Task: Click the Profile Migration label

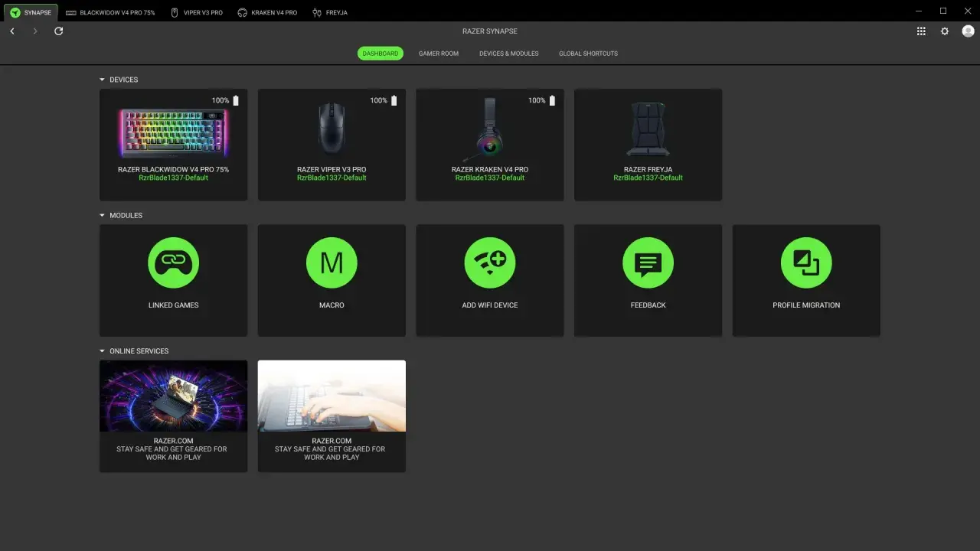Action: click(x=806, y=305)
